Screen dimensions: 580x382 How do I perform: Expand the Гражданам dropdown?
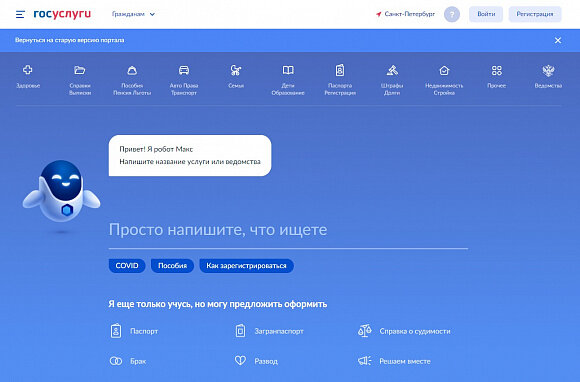pos(134,14)
